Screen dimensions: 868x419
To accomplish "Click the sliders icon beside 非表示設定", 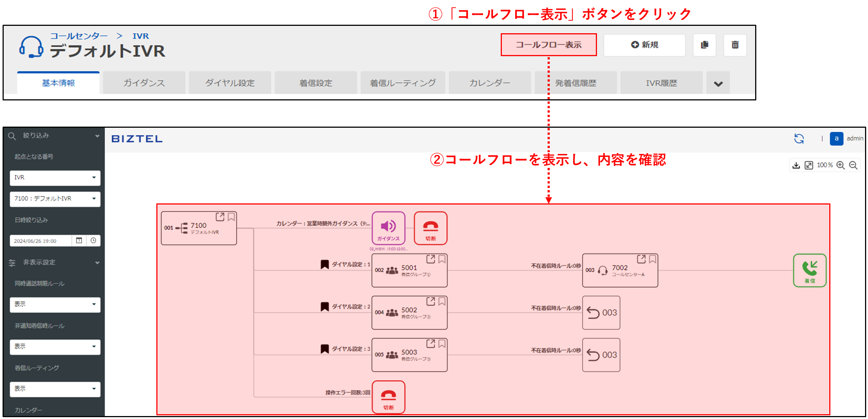I will point(12,263).
